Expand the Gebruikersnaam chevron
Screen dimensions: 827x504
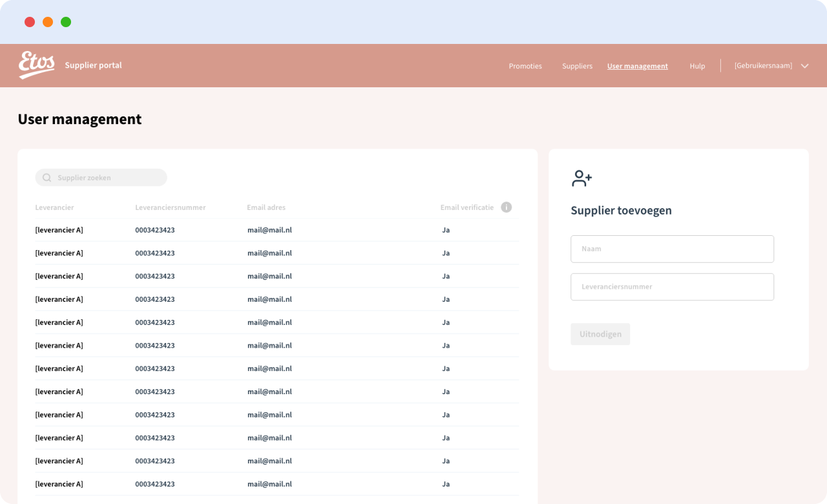click(x=804, y=66)
